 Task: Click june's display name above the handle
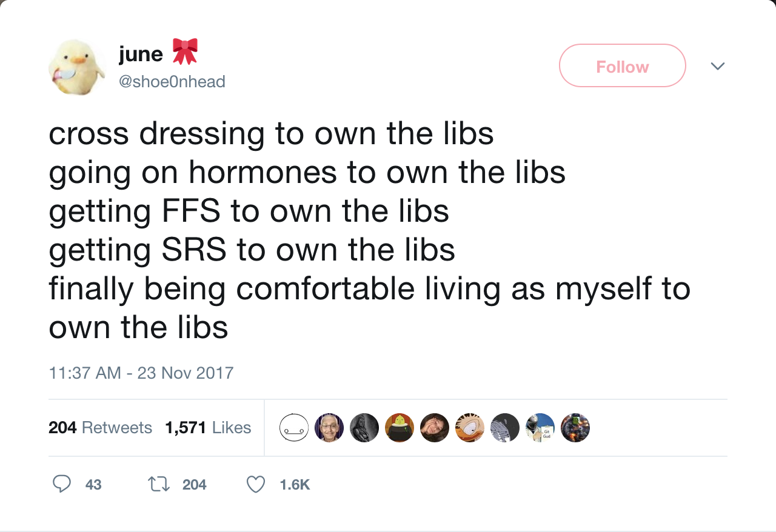[141, 53]
